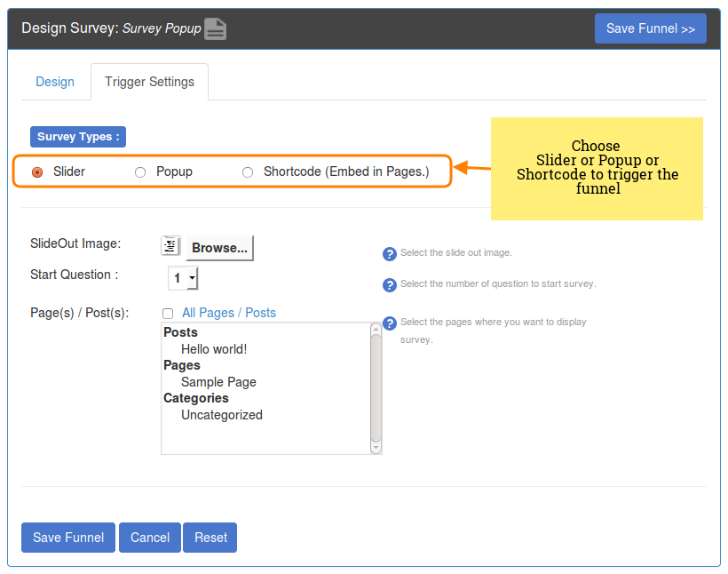The image size is (728, 574).
Task: Click the document icon beside Survey Popup title
Action: (215, 28)
